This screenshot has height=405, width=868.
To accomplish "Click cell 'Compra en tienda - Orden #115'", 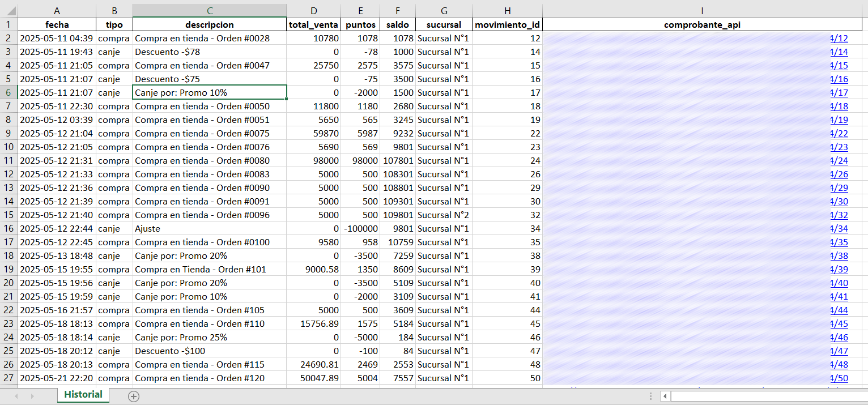I will tap(210, 365).
